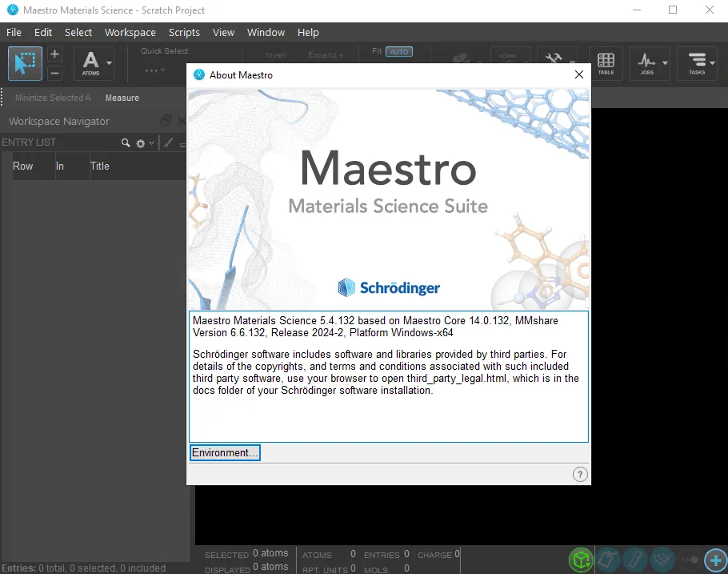Viewport: 728px width, 574px height.
Task: Expand the JOBS dropdown arrow
Action: pos(665,63)
